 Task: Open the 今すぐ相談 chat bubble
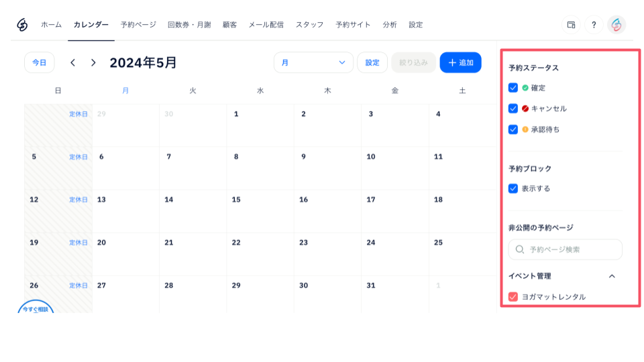pos(36,308)
